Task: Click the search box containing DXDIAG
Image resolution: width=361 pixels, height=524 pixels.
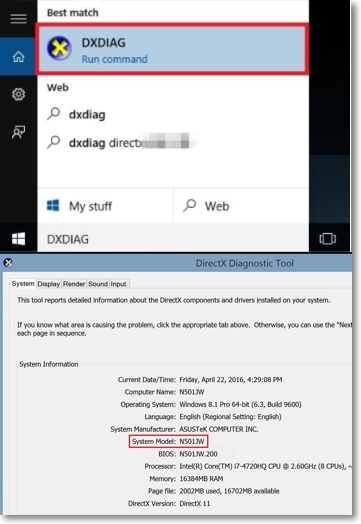Action: 173,239
